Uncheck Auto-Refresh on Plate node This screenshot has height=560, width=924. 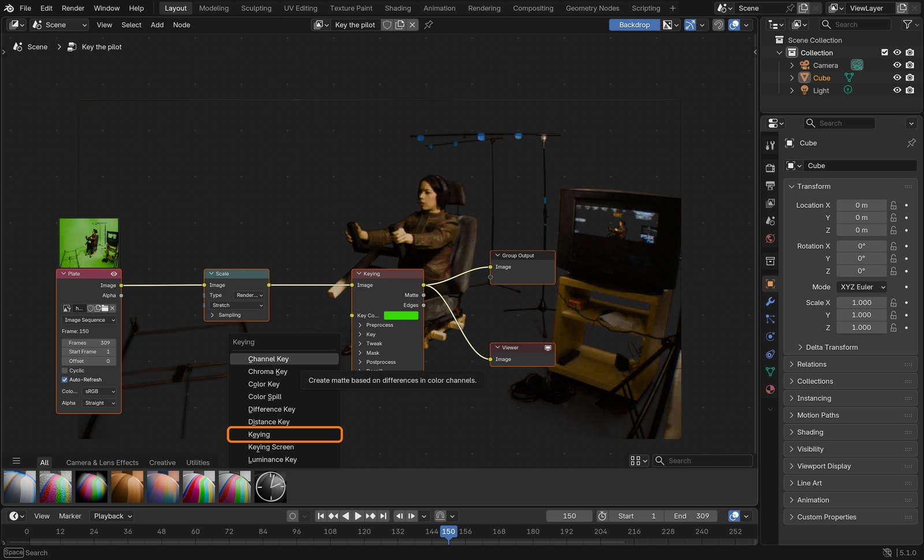click(x=65, y=380)
